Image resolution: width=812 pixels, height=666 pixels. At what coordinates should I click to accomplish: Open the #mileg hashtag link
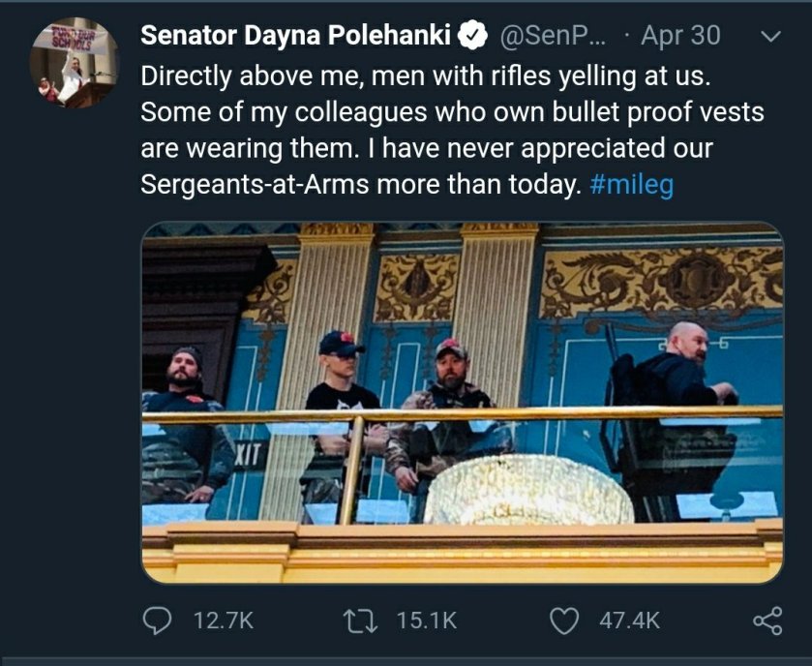coord(631,184)
